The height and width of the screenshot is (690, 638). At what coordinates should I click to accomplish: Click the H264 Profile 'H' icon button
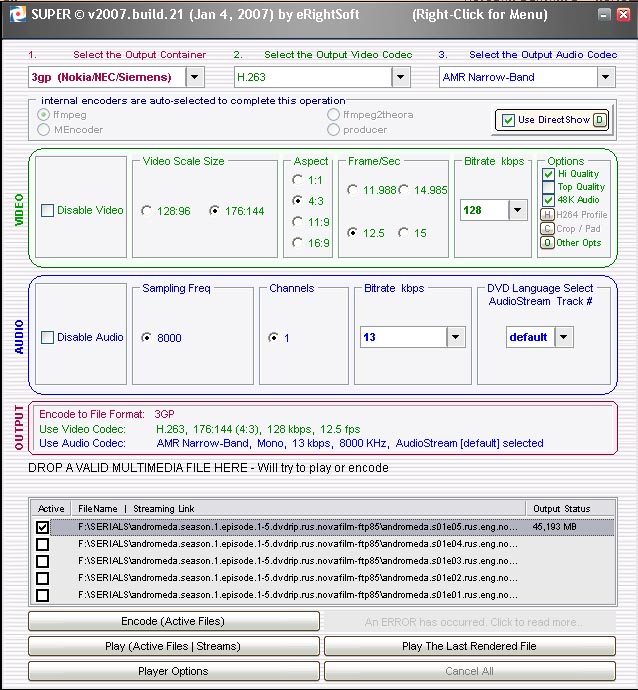click(547, 214)
